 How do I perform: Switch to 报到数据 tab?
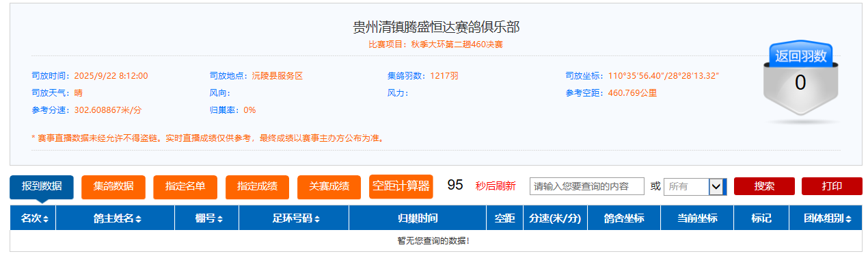pyautogui.click(x=42, y=186)
